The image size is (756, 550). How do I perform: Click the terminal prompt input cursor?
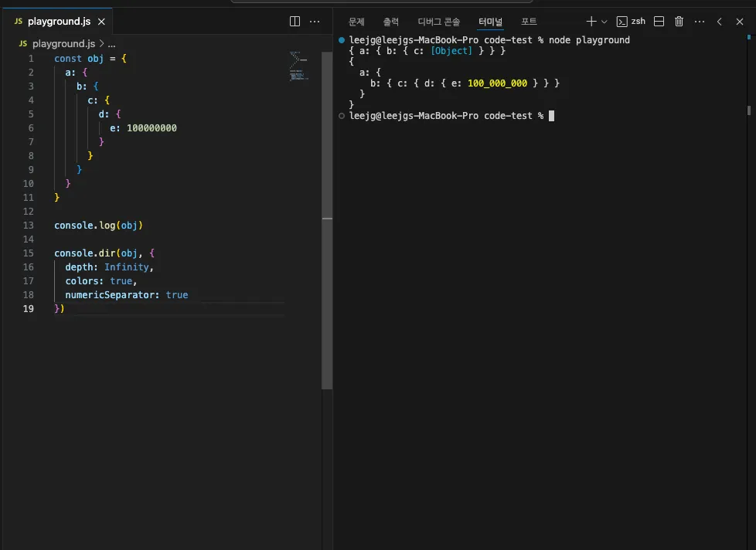pyautogui.click(x=551, y=116)
